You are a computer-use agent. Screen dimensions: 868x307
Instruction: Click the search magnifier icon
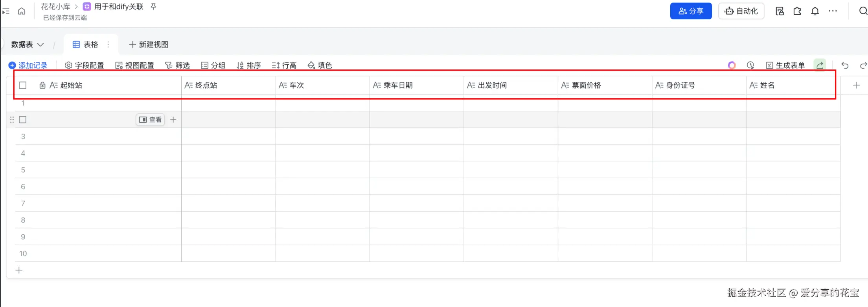863,11
